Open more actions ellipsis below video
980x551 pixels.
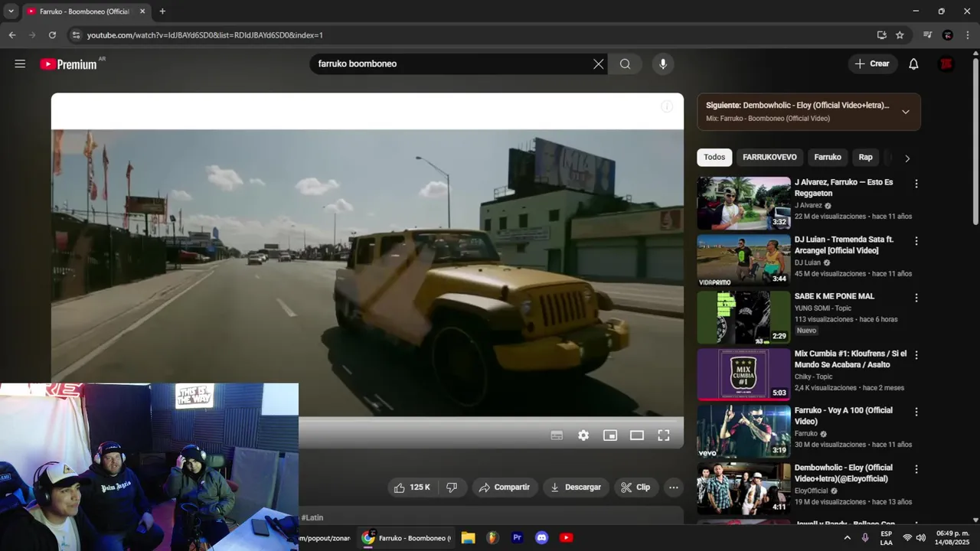click(x=674, y=487)
